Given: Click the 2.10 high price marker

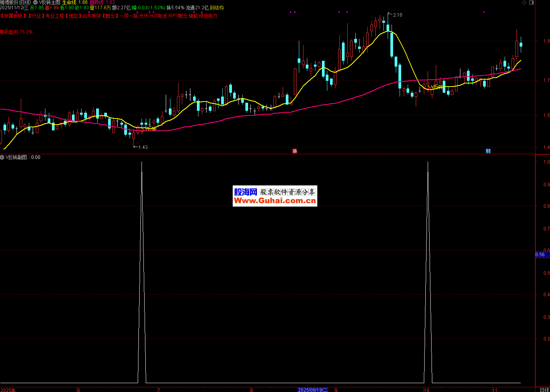Looking at the screenshot, I should point(397,15).
